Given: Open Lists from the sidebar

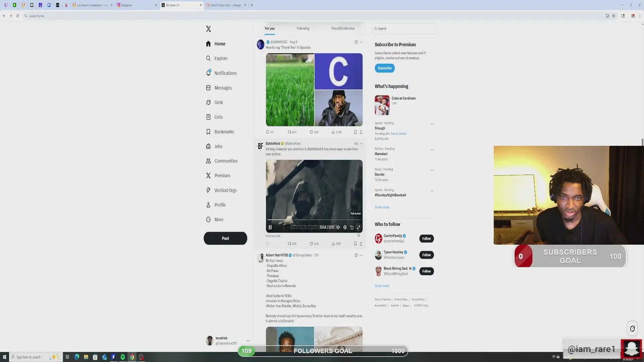Looking at the screenshot, I should click(214, 117).
